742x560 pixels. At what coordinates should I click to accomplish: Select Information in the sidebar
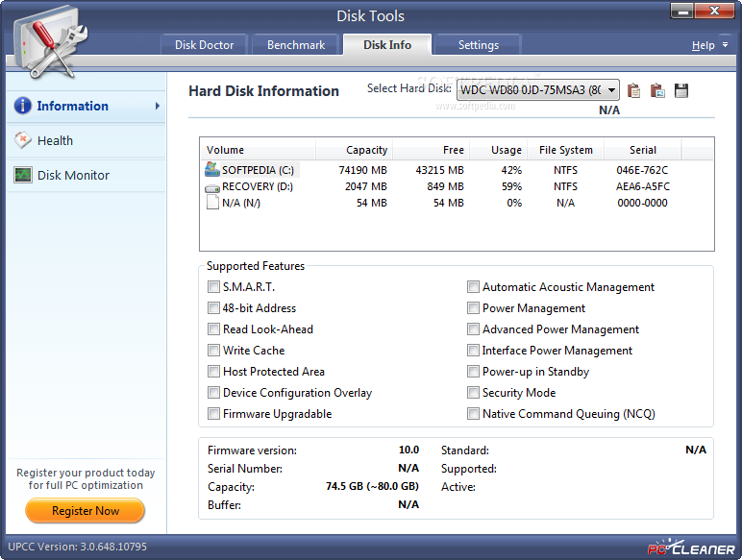[x=87, y=106]
